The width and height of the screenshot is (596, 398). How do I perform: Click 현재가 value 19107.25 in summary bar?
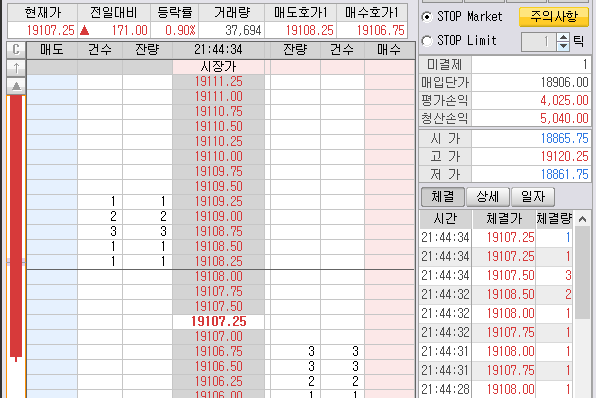[51, 30]
